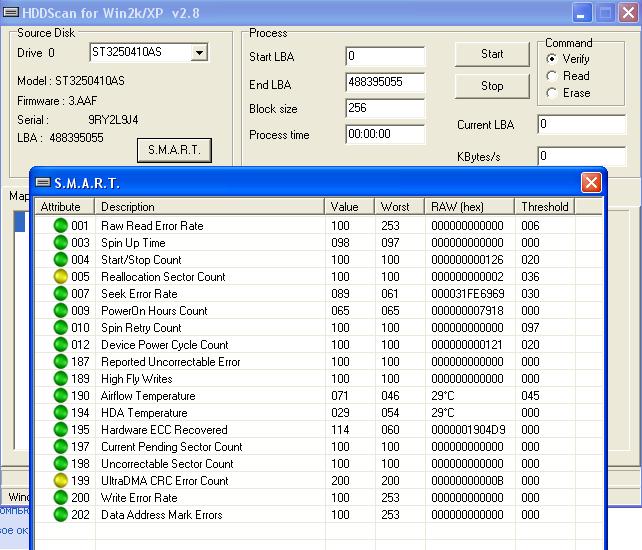Click yellow warning icon for UltraDMA CRC Error Count

coord(61,480)
